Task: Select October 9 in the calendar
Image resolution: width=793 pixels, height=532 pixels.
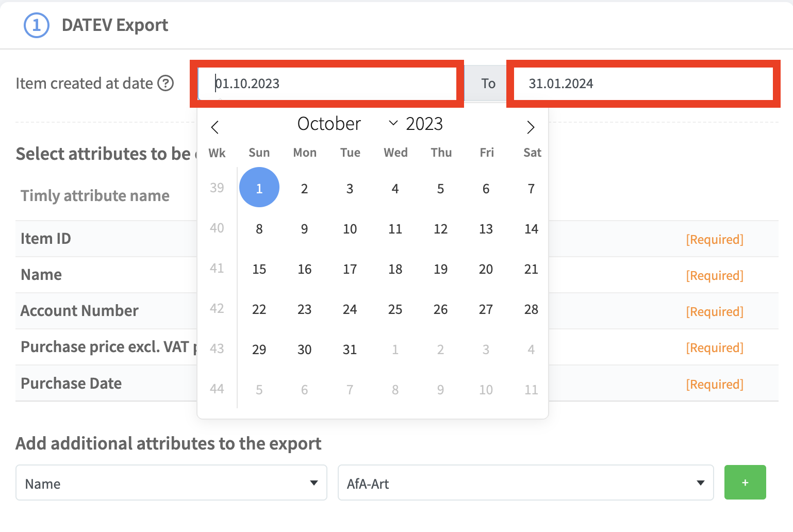Action: 305,229
